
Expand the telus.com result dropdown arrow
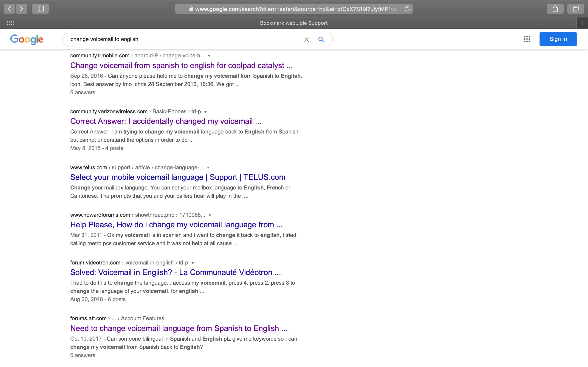coord(208,168)
